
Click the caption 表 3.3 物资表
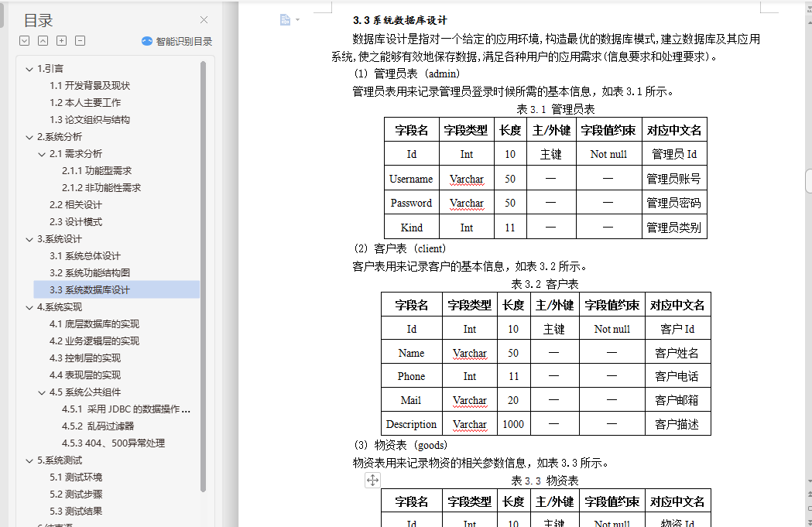click(545, 481)
